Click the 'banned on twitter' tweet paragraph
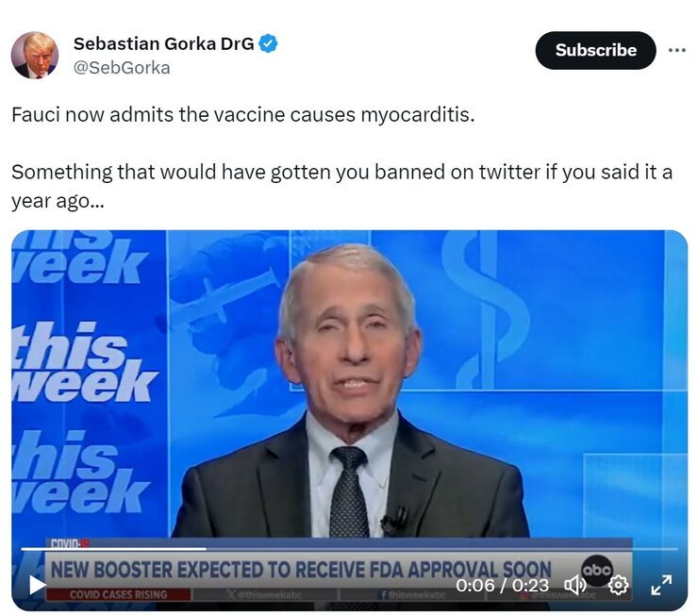This screenshot has width=698, height=616. [341, 186]
